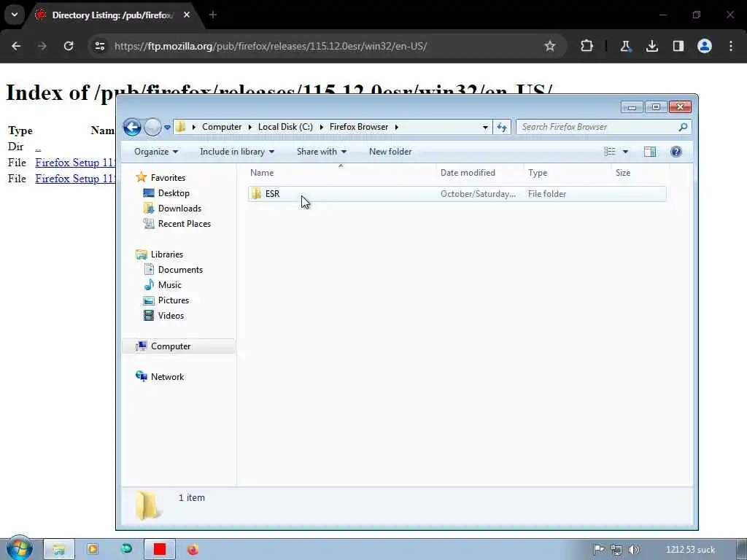Create a New folder
Viewport: 747px width, 560px height.
click(x=390, y=152)
